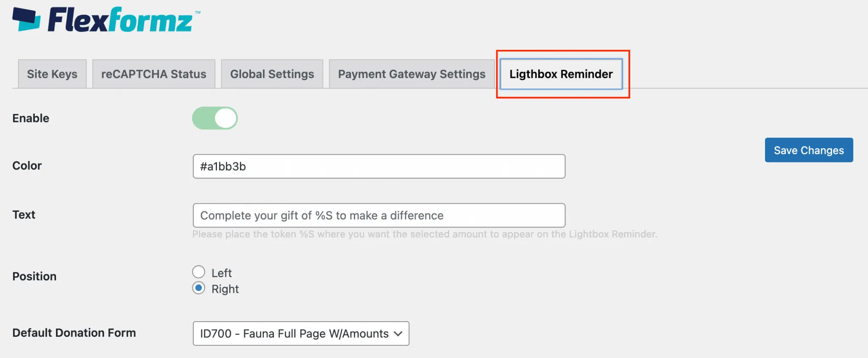This screenshot has height=358, width=868.
Task: Click the chevron arrow on the donation form dropdown
Action: (398, 333)
